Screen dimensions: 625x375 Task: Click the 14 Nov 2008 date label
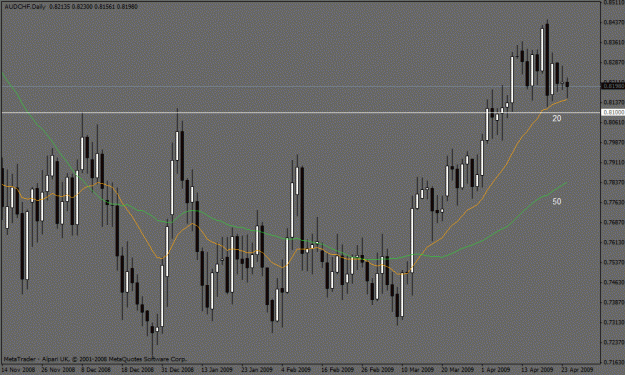18,369
